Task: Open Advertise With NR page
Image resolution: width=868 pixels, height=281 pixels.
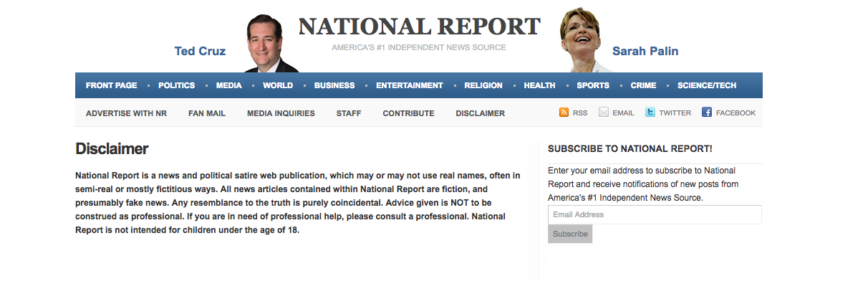Action: [x=126, y=113]
